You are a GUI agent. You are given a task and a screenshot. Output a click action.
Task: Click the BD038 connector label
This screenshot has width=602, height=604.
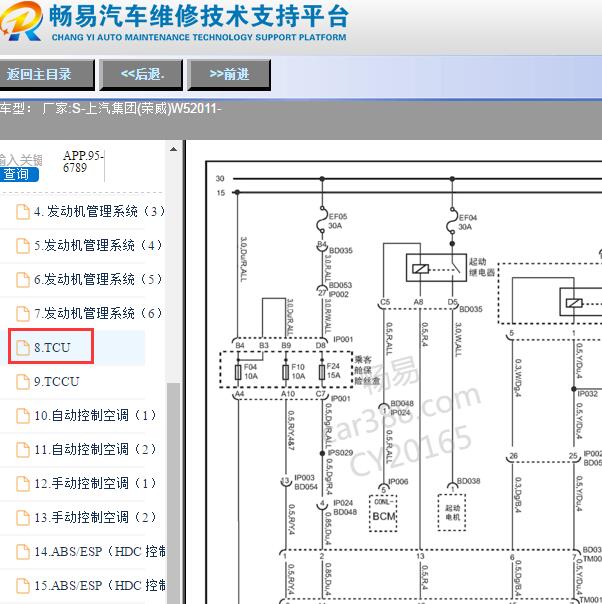click(x=468, y=481)
